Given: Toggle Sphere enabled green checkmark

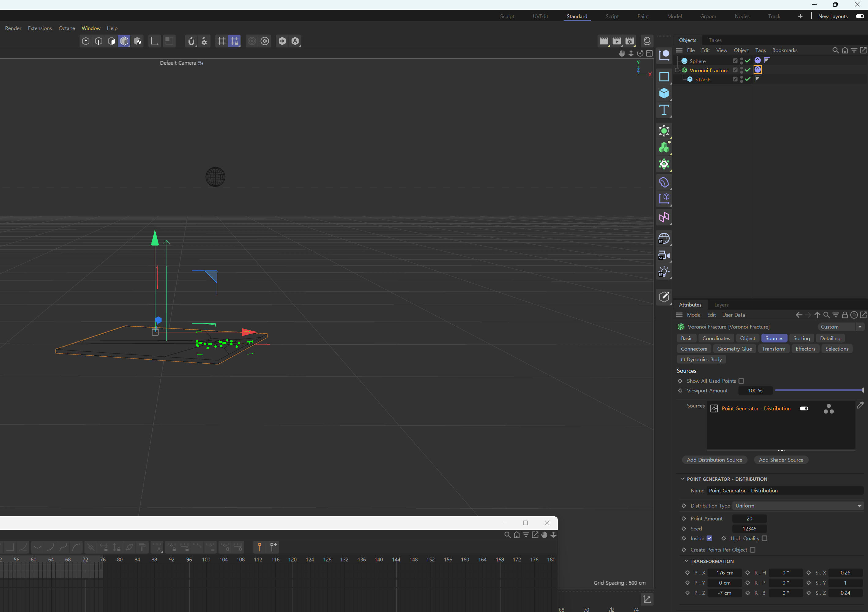Looking at the screenshot, I should pos(748,61).
